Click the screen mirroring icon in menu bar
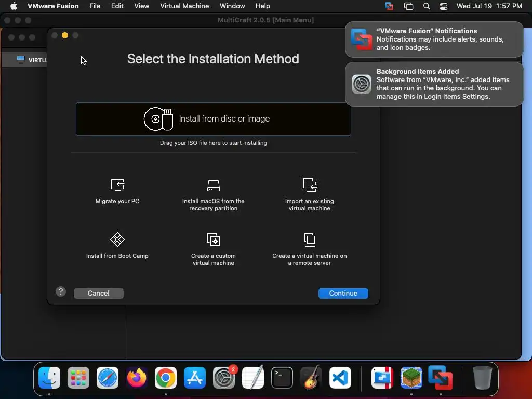This screenshot has height=399, width=532. click(408, 6)
